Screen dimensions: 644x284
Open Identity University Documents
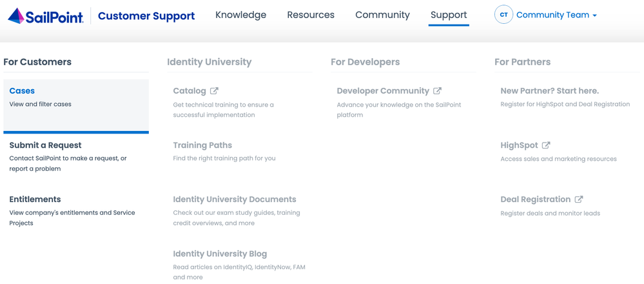(235, 199)
